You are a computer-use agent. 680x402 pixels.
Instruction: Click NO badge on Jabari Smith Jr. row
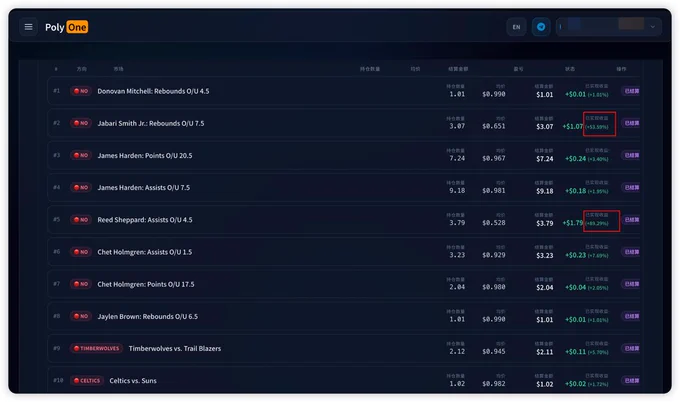(81, 123)
